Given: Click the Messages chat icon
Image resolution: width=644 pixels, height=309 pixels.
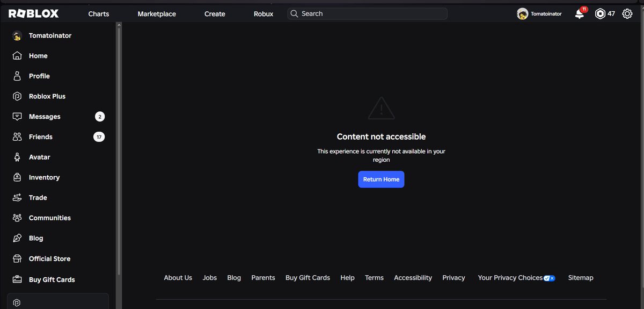Looking at the screenshot, I should point(17,117).
